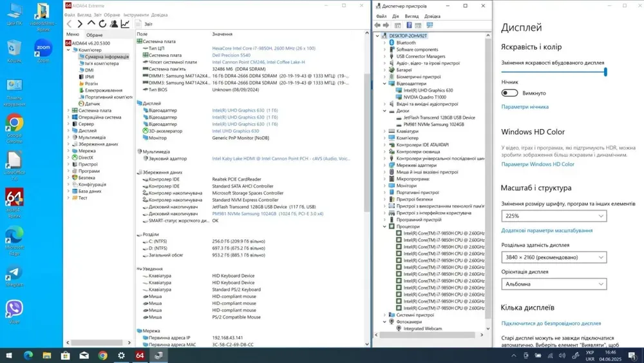Image resolution: width=644 pixels, height=363 pixels.
Task: Open the 3840 × 2160 resolution dropdown
Action: [554, 257]
